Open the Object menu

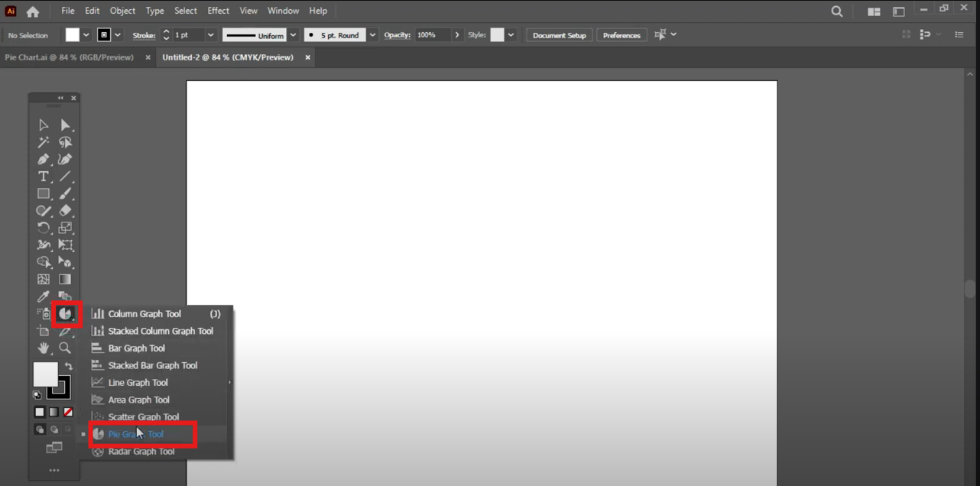click(x=122, y=11)
